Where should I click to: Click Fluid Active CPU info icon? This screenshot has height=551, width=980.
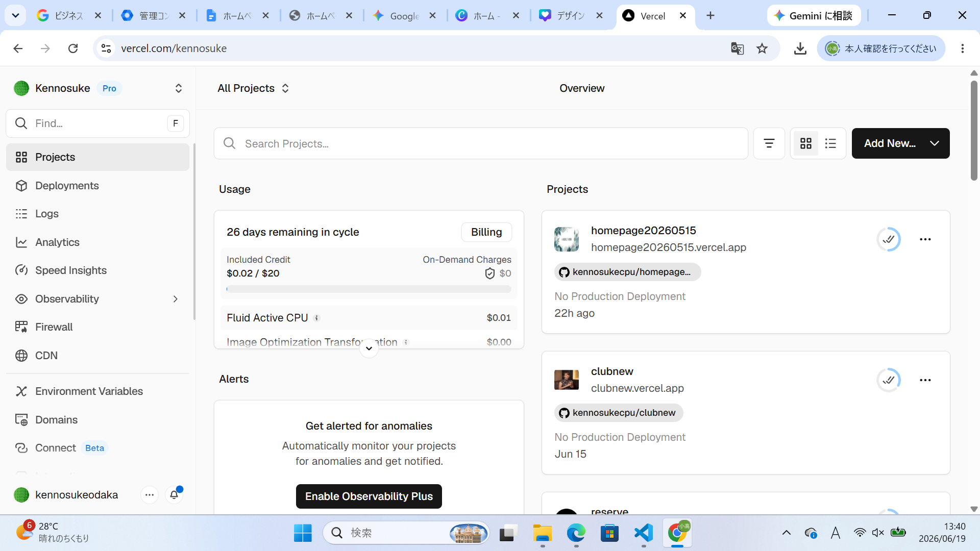tap(316, 318)
